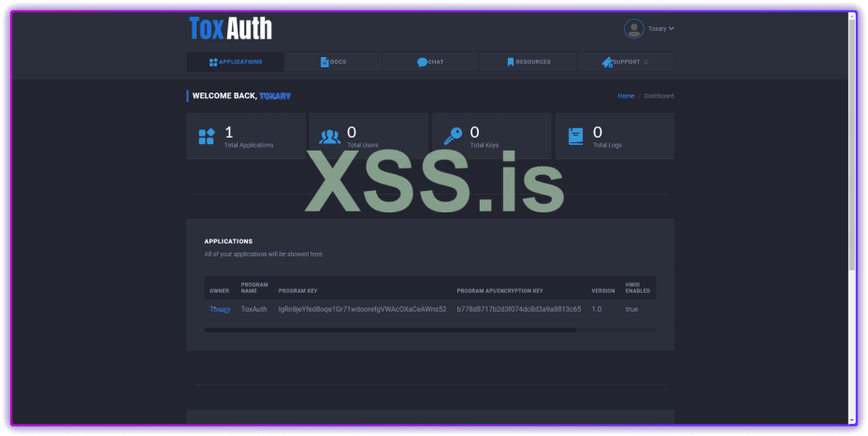Open the Applications tab

(236, 62)
